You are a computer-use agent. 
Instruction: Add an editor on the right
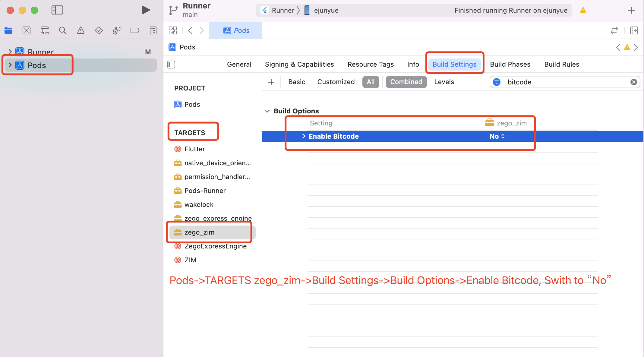pos(634,30)
